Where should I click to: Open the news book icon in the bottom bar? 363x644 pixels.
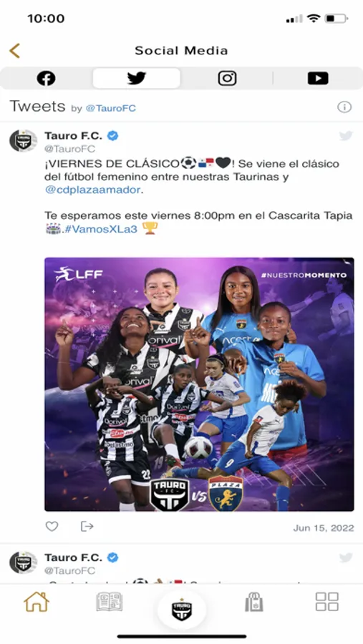click(109, 602)
